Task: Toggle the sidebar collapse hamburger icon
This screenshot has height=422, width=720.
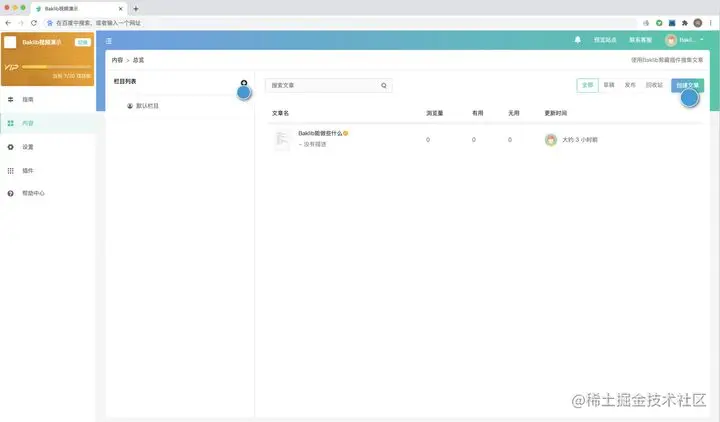Action: 109,41
